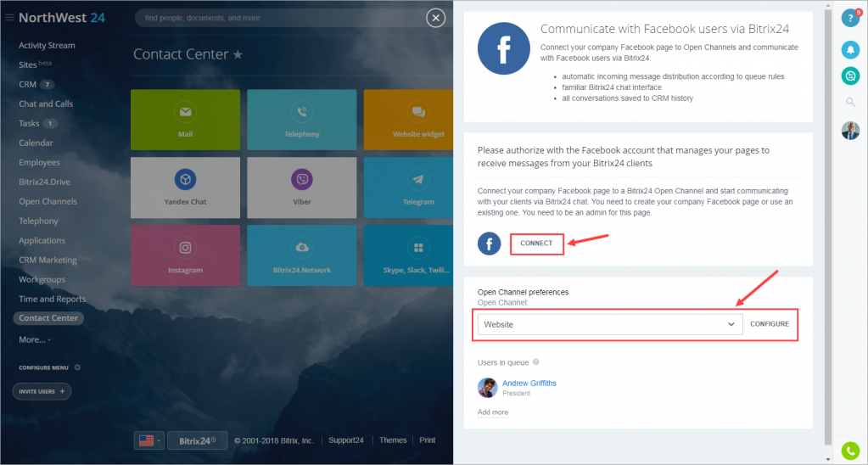Open the Bitrix24.Network tile
Screen dimensions: 868x465
(x=302, y=255)
